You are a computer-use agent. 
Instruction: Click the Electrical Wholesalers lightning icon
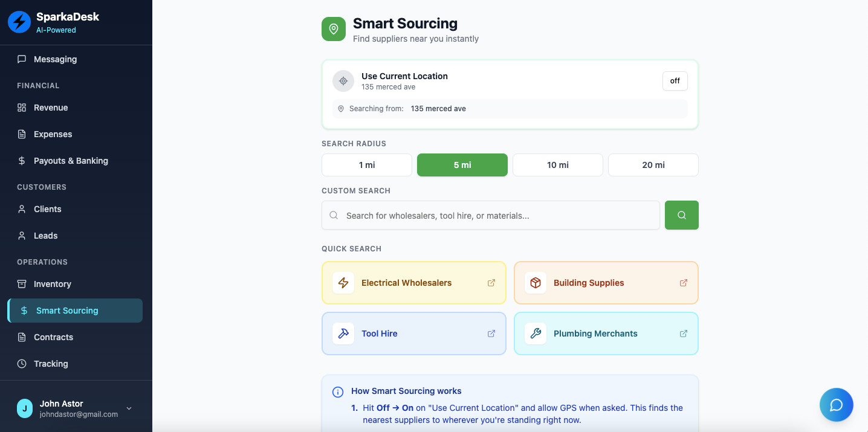point(343,283)
